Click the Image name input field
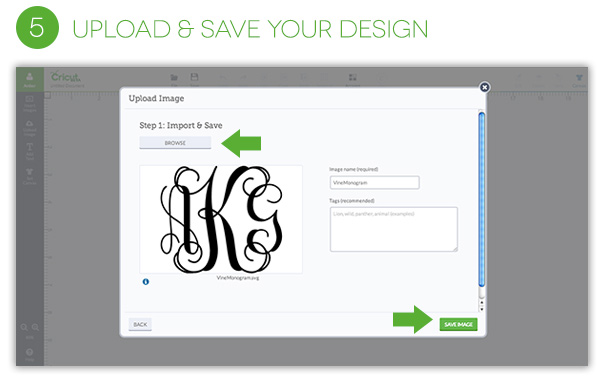Viewport: 600px width, 376px height. click(375, 182)
